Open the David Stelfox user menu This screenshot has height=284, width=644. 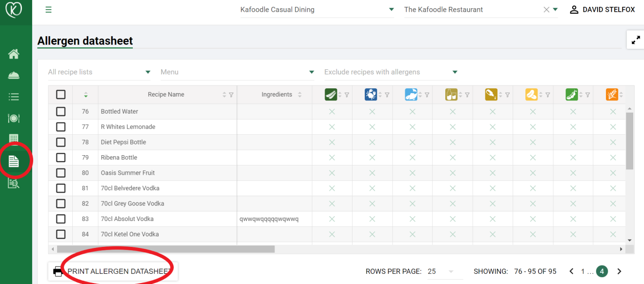(602, 10)
